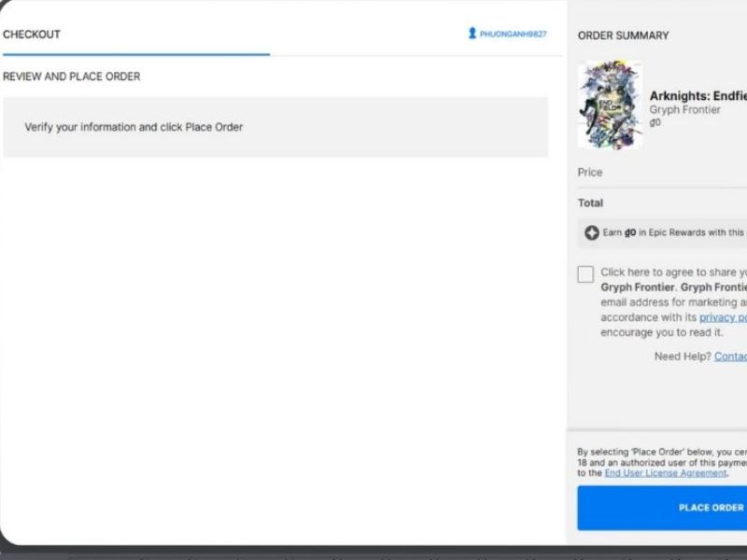747x560 pixels.
Task: Click the ORDER SUMMARY heading
Action: point(623,35)
